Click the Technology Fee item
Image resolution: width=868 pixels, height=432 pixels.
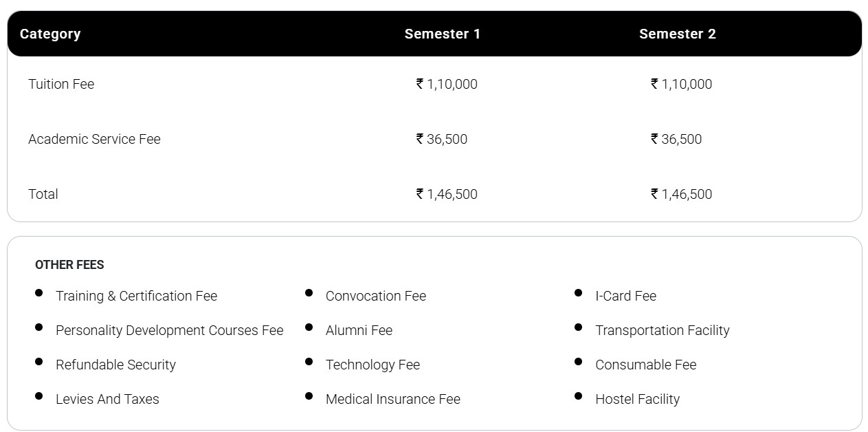(x=372, y=365)
